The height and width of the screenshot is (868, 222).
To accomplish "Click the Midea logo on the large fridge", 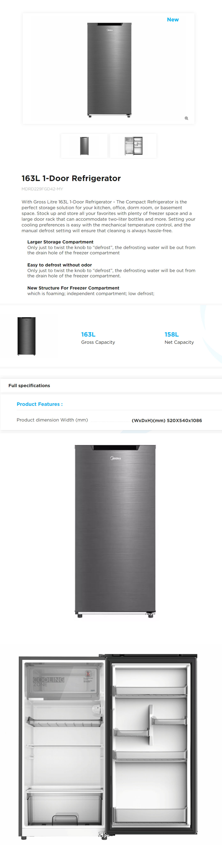I will click(116, 458).
